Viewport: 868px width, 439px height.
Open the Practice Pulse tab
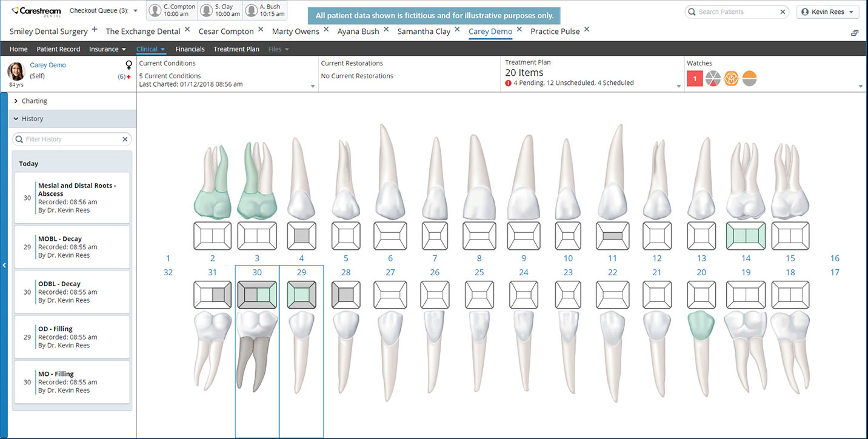point(555,31)
